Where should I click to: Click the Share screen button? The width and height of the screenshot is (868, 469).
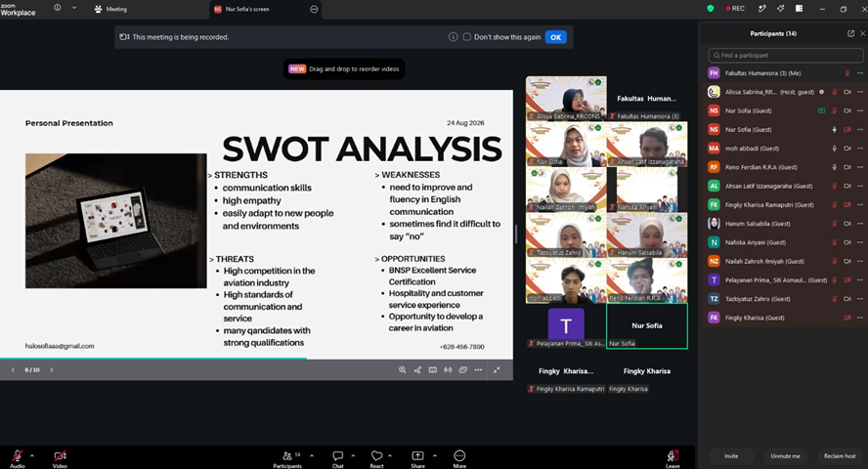tap(418, 458)
